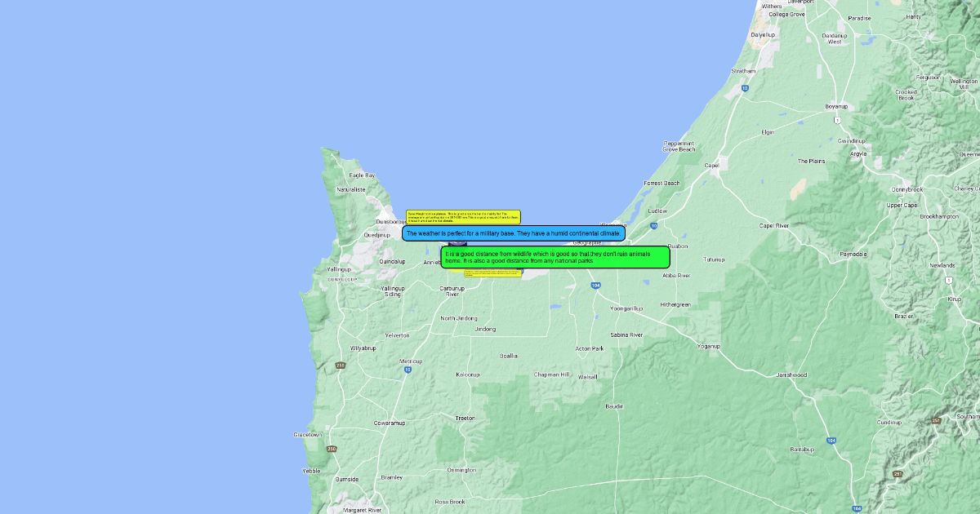Image resolution: width=980 pixels, height=514 pixels.
Task: Select the Osmington label
Action: pos(461,470)
